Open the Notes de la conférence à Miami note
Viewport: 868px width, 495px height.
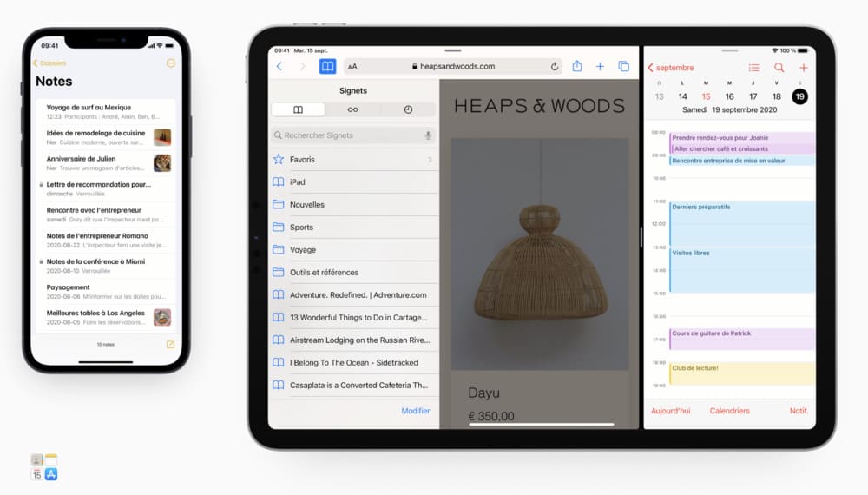[106, 266]
